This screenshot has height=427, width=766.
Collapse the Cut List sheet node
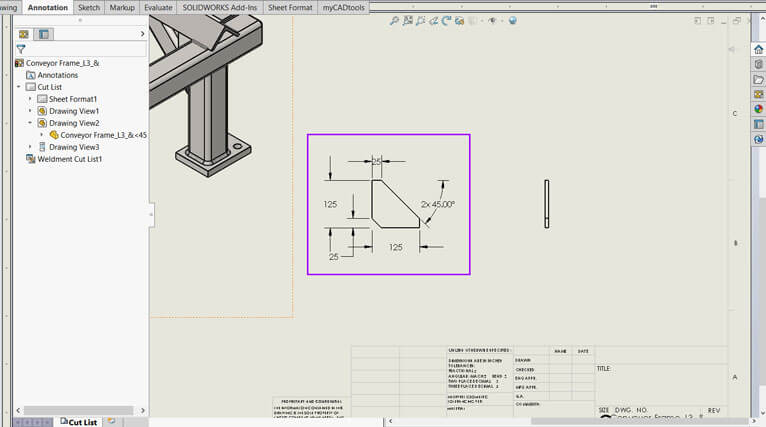coord(19,87)
